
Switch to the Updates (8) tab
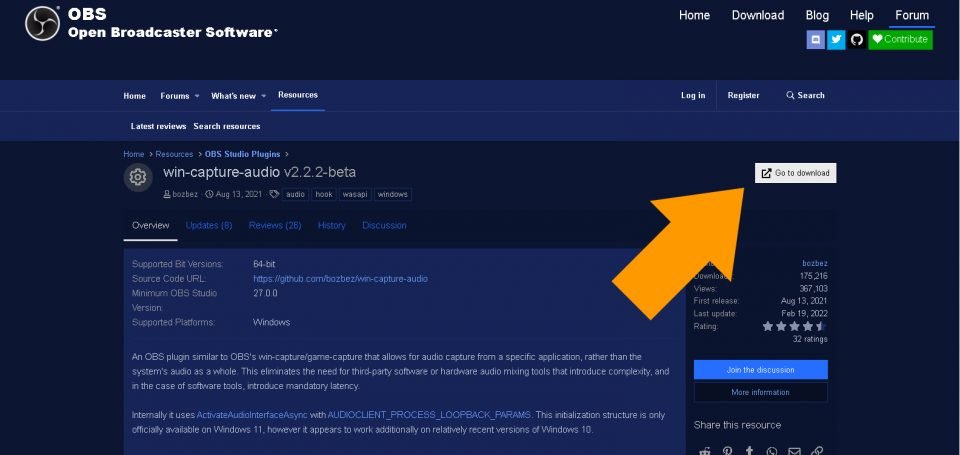tap(209, 225)
